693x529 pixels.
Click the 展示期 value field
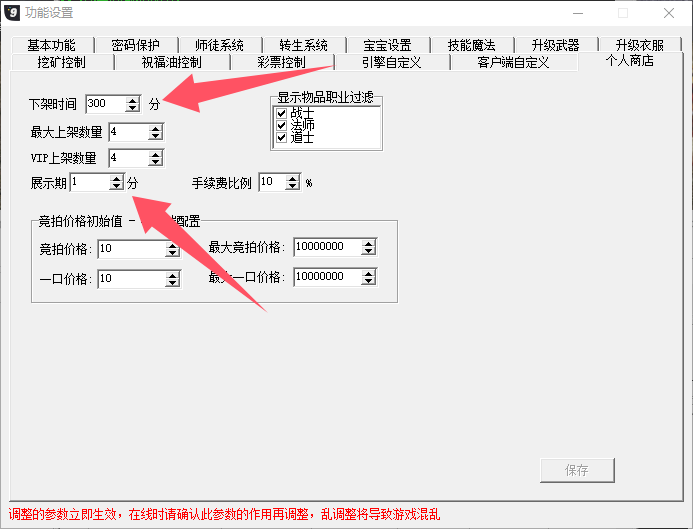tap(90, 182)
